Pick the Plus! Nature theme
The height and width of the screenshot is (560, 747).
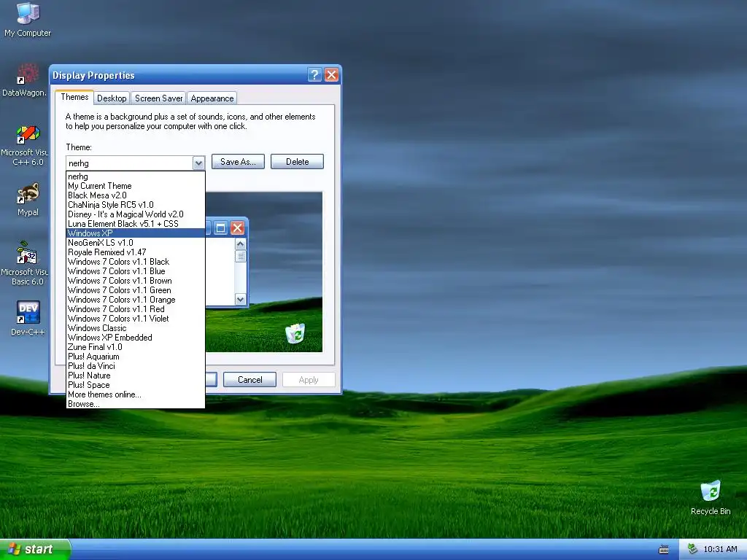[136, 376]
